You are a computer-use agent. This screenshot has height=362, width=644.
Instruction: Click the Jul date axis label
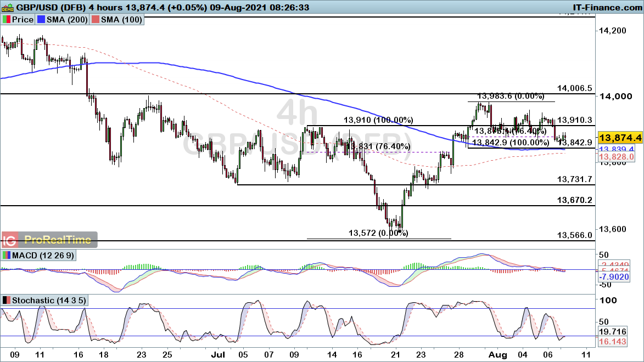[x=217, y=355]
